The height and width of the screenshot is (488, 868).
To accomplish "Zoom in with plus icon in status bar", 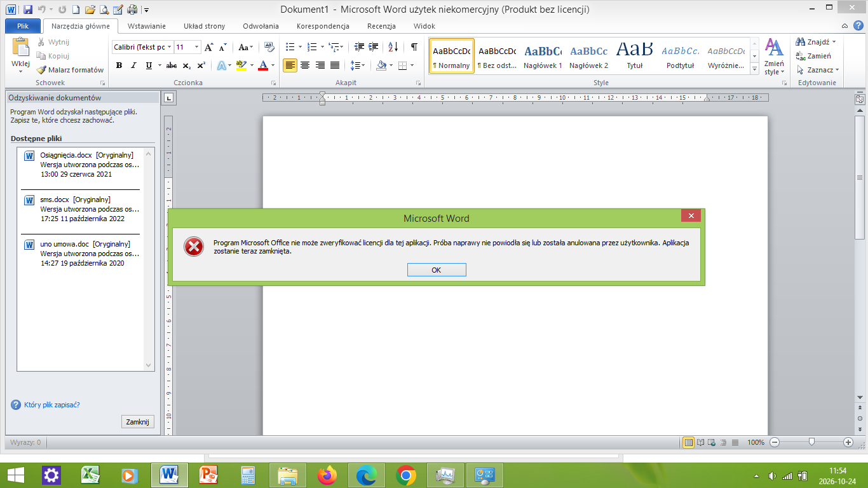I will pyautogui.click(x=848, y=442).
